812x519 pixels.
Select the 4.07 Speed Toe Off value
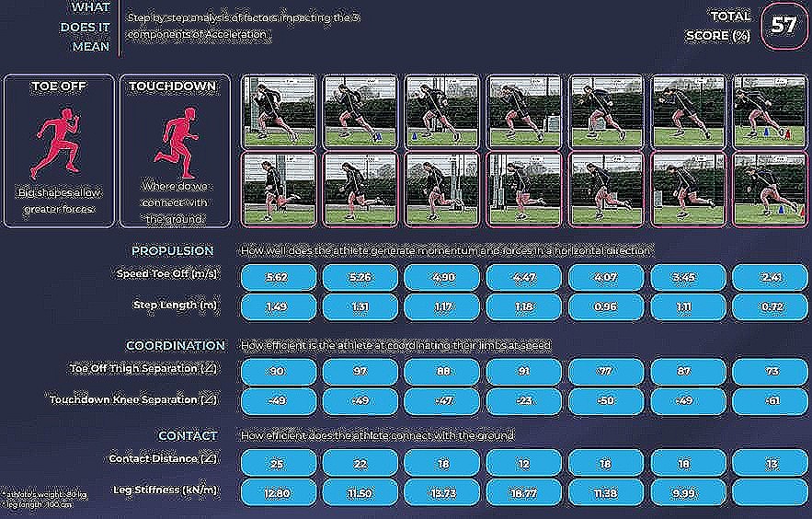(606, 277)
